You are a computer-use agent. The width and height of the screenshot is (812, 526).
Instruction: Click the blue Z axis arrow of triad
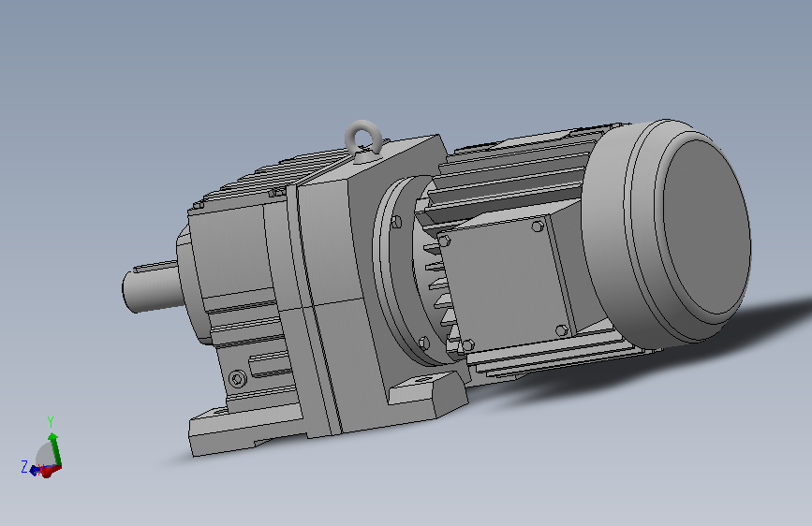[36, 470]
